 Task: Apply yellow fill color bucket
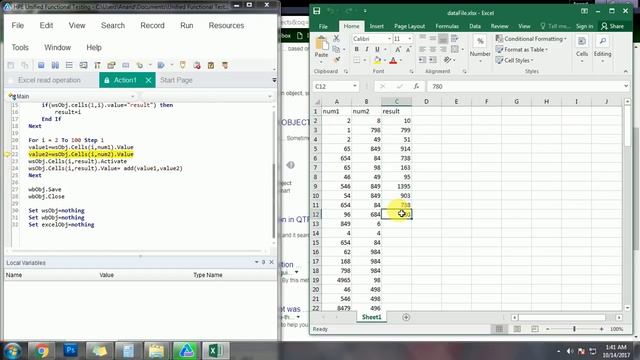pyautogui.click(x=377, y=60)
